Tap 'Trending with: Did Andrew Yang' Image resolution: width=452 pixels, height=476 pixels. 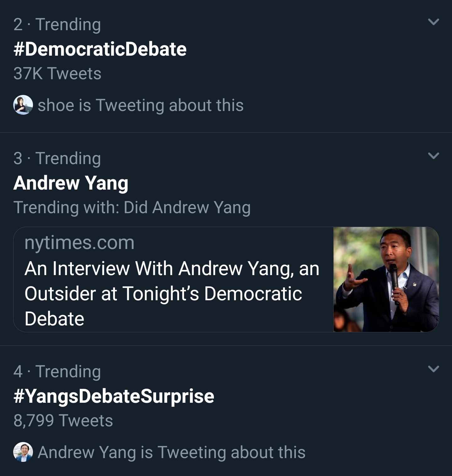pos(132,208)
